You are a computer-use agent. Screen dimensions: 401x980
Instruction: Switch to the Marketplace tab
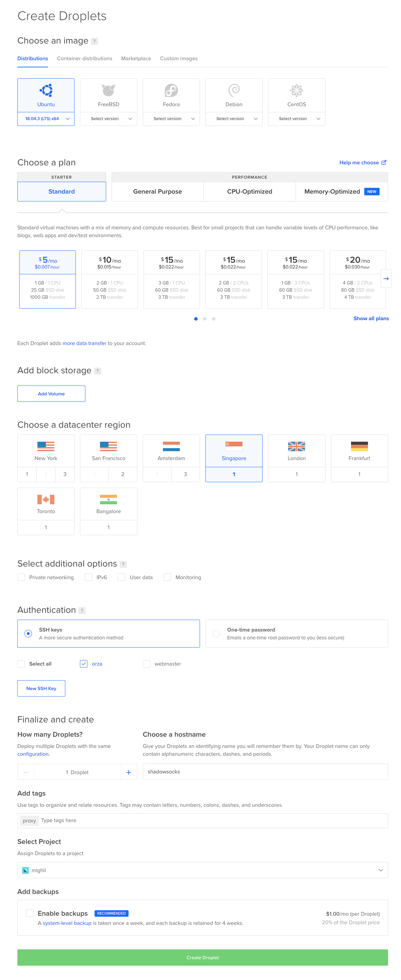click(136, 58)
